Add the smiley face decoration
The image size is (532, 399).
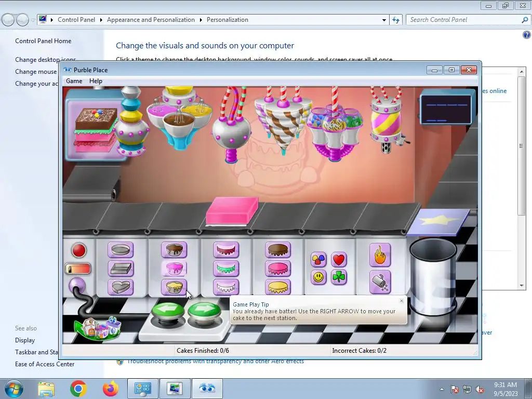(x=318, y=277)
